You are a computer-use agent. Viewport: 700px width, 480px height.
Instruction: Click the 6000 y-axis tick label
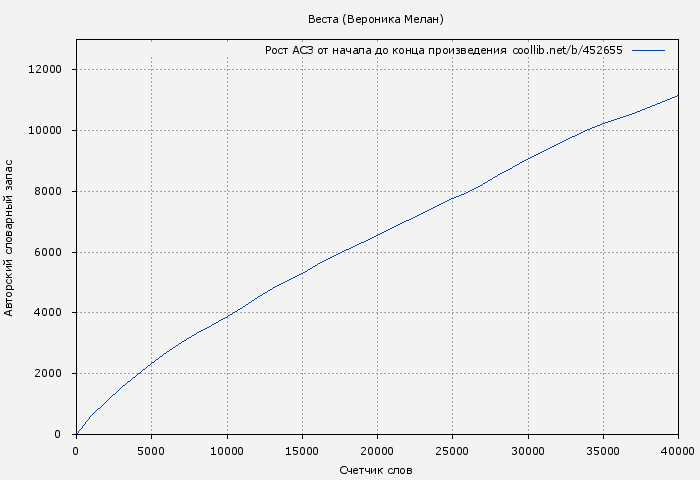click(x=49, y=252)
